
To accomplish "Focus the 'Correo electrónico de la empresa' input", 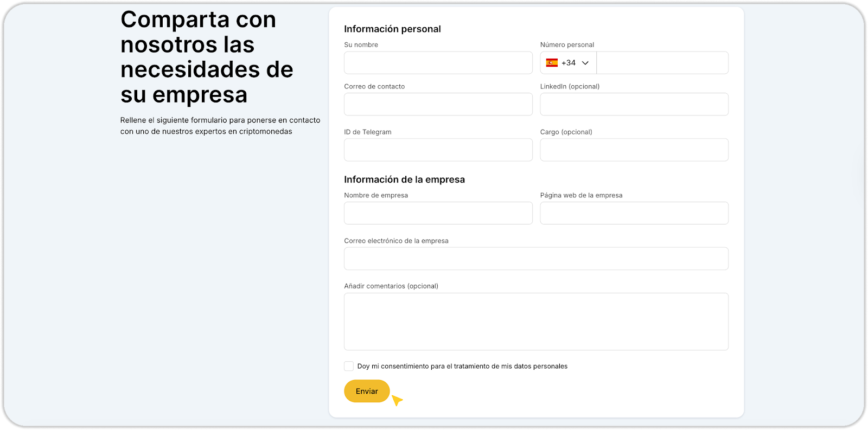I will point(536,259).
